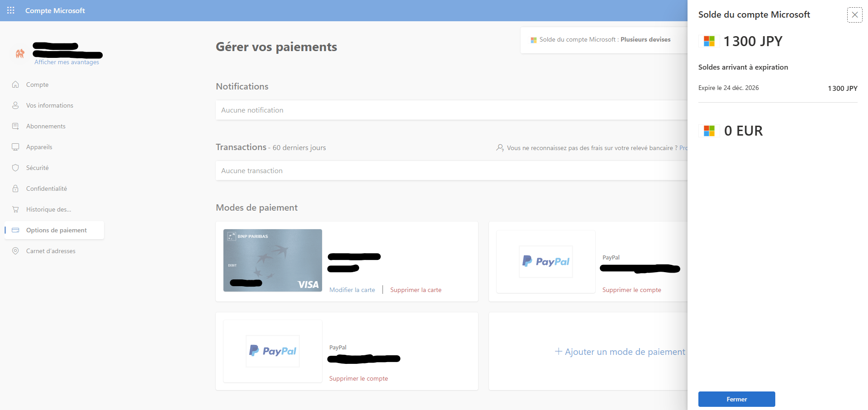Click the PayPal logo beside the Visa card
Image resolution: width=868 pixels, height=410 pixels.
pos(546,262)
